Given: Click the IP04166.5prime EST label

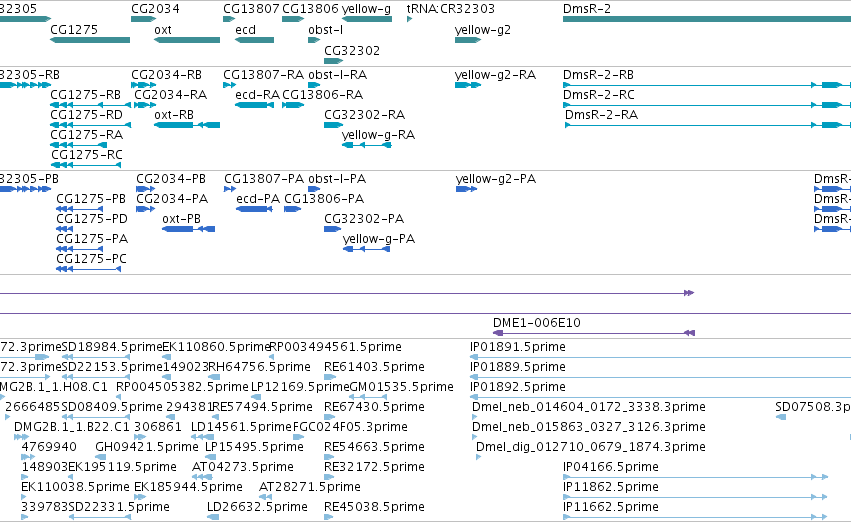Looking at the screenshot, I should tap(611, 466).
